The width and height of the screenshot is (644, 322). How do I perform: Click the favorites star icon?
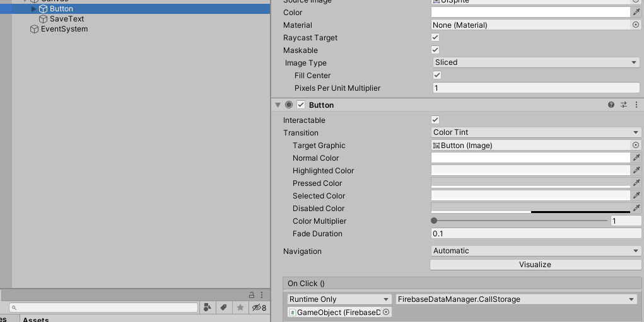pos(240,308)
